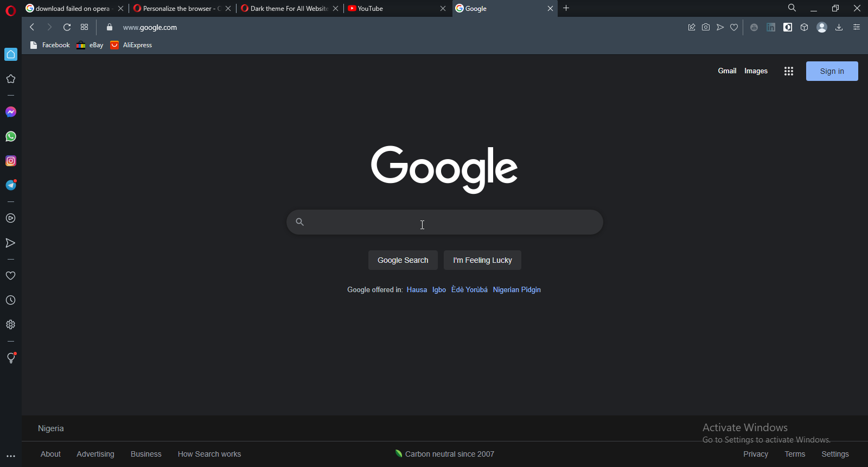Switch Google to Hausa language
Image resolution: width=868 pixels, height=467 pixels.
click(417, 290)
